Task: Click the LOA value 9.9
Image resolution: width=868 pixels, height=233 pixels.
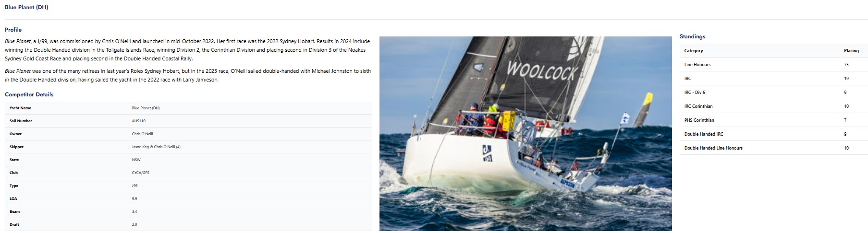Action: pyautogui.click(x=134, y=198)
